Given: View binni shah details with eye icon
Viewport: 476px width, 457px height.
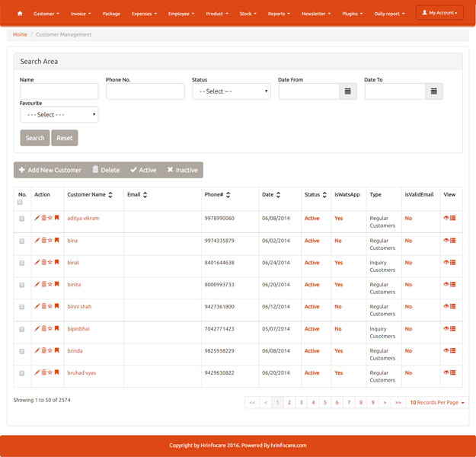Looking at the screenshot, I should [446, 306].
